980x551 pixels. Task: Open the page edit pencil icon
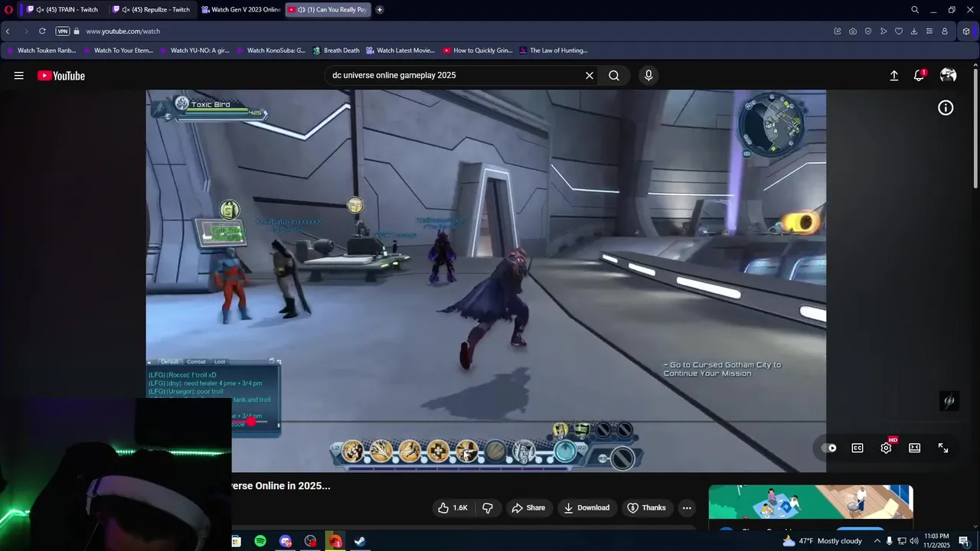838,31
